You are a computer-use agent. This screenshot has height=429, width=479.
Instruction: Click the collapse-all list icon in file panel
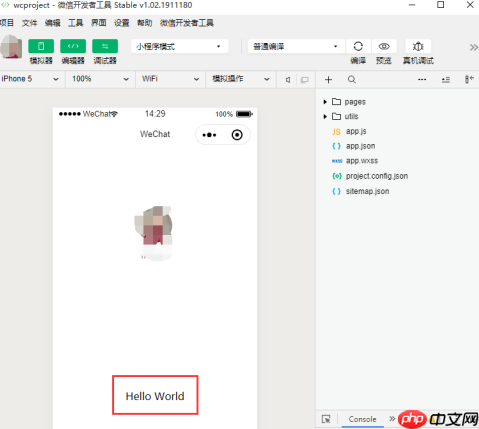click(x=446, y=80)
